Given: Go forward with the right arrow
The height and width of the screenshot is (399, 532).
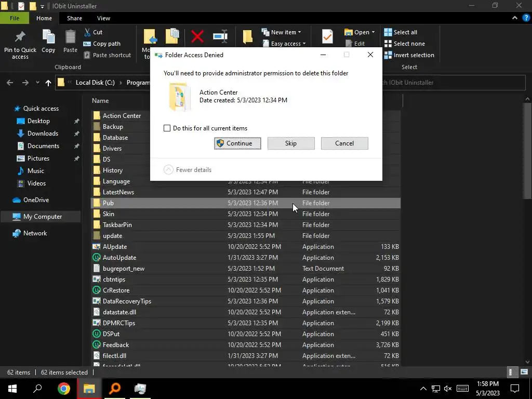Looking at the screenshot, I should coord(25,83).
